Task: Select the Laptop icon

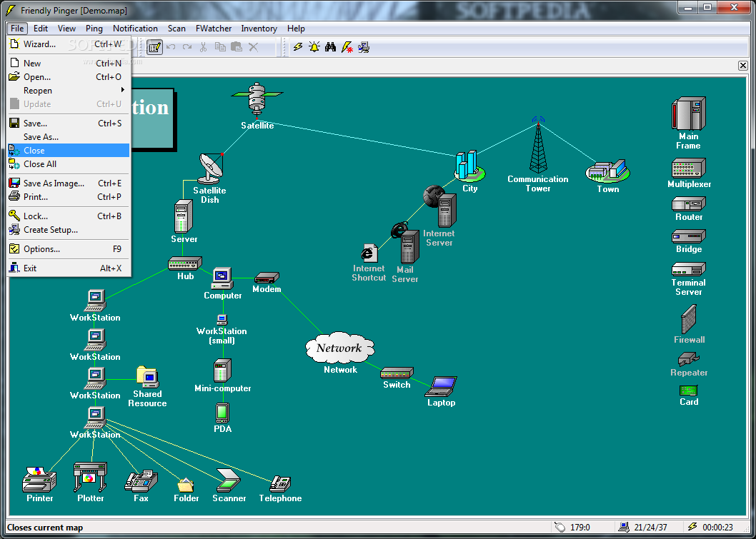Action: [441, 386]
